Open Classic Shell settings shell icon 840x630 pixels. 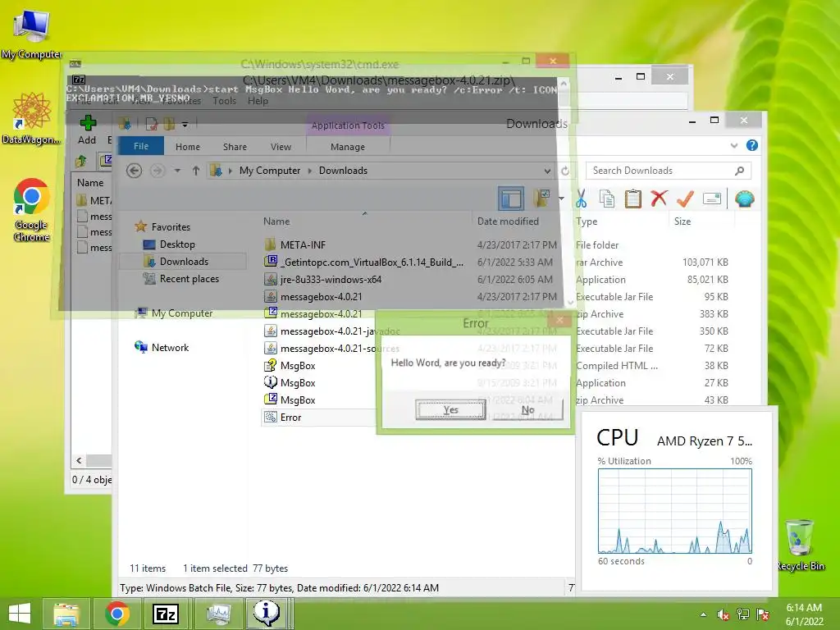coord(745,199)
